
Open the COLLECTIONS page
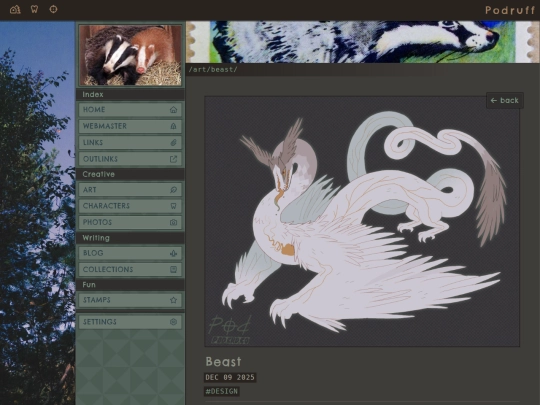coord(130,269)
